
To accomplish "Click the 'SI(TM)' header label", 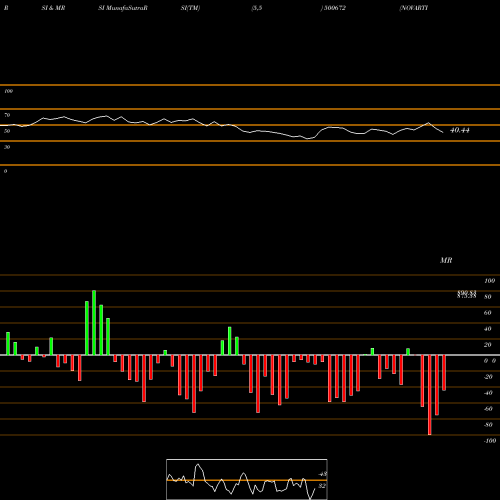I will (190, 8).
